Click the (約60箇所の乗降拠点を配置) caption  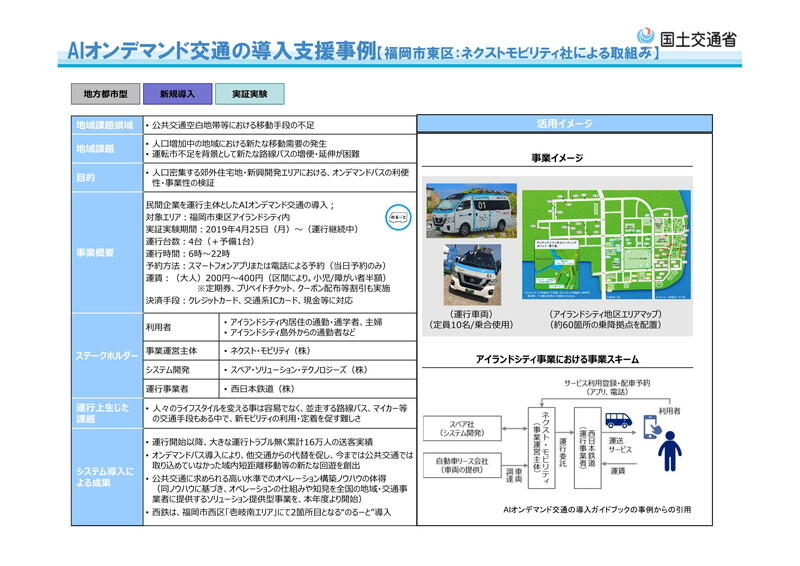click(x=606, y=325)
